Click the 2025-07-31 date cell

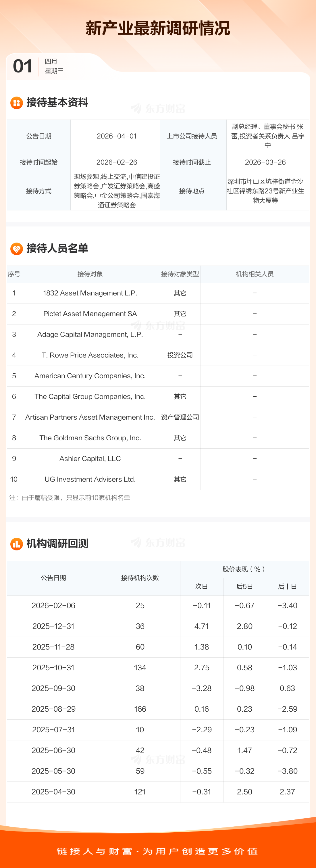point(53,729)
